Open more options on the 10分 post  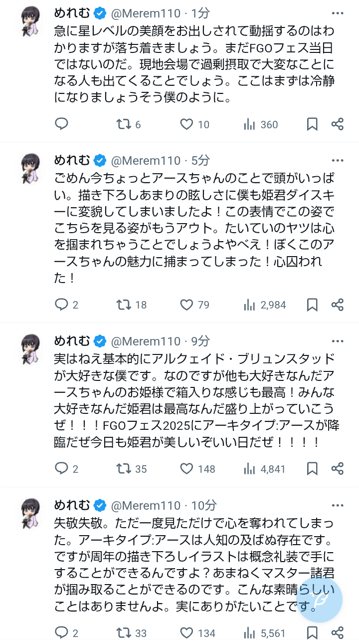[338, 505]
